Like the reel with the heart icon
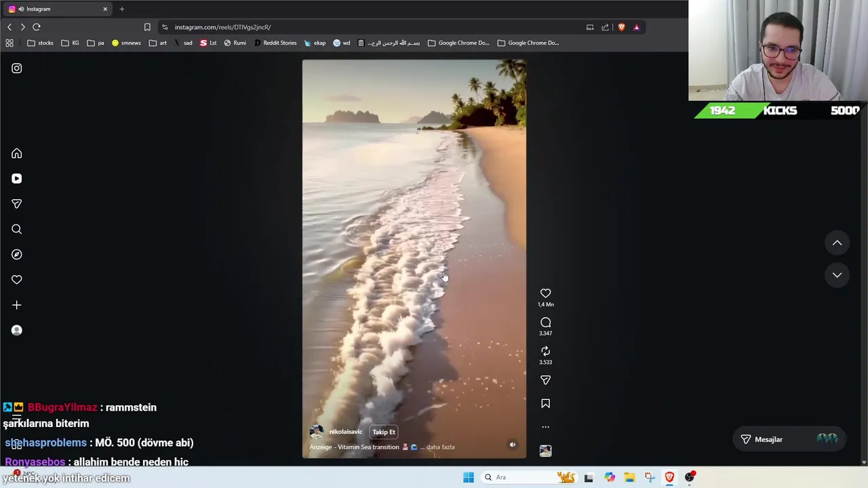Screen dimensions: 868x488 click(x=545, y=293)
